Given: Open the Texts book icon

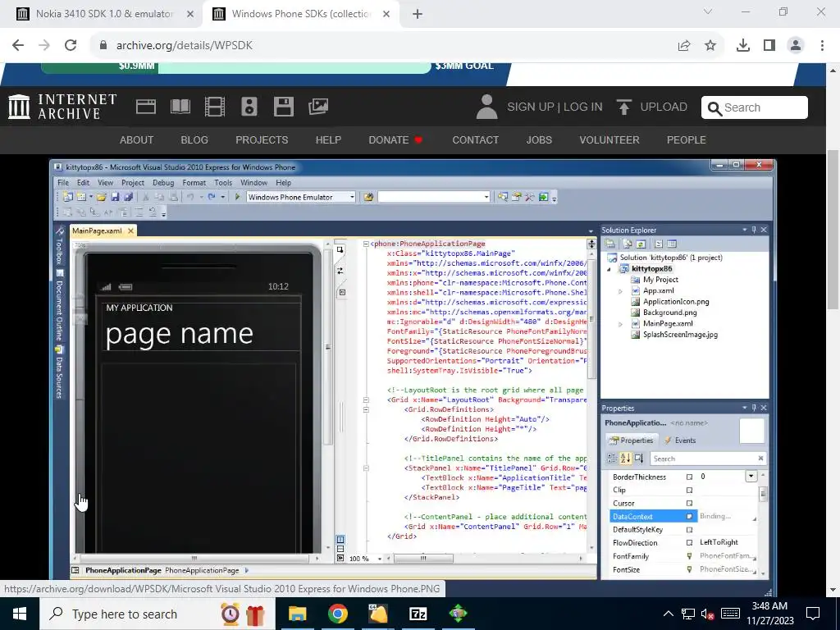Looking at the screenshot, I should tap(180, 107).
